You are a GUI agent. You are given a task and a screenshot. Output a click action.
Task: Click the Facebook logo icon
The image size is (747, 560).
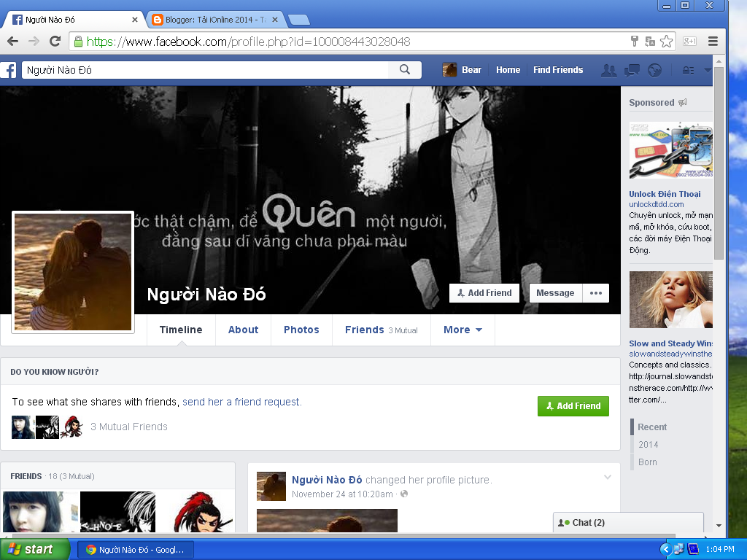(8, 70)
